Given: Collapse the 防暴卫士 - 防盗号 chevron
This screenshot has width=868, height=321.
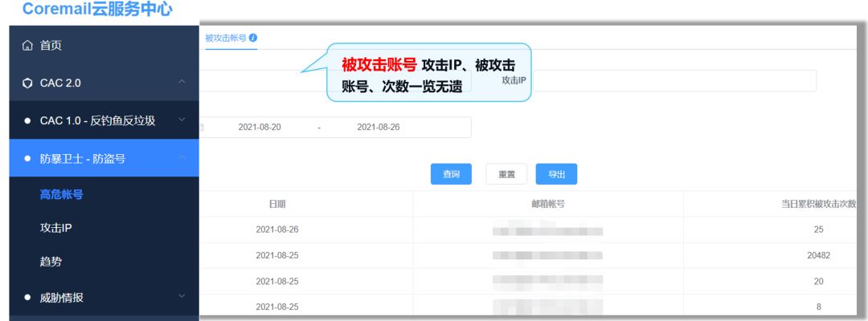Looking at the screenshot, I should point(182,159).
